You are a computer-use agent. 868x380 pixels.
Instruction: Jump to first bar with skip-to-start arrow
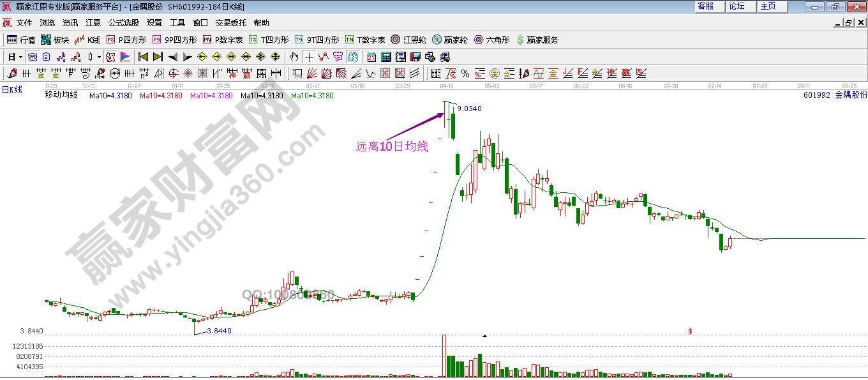pos(144,57)
